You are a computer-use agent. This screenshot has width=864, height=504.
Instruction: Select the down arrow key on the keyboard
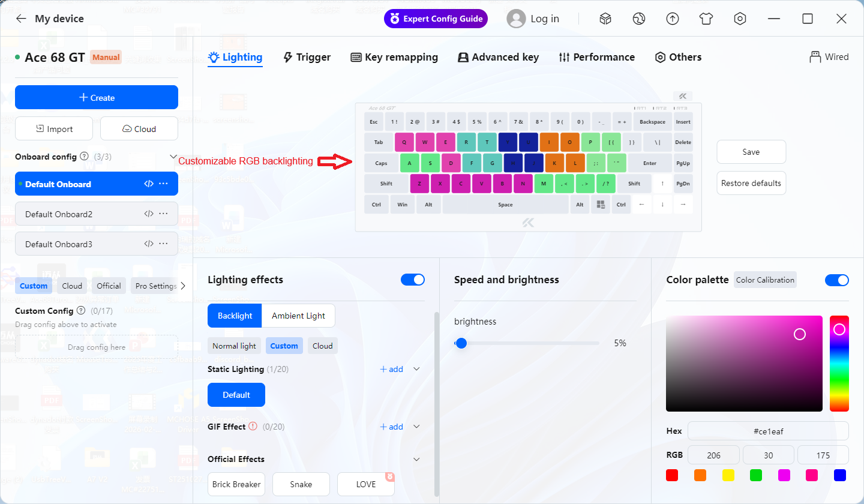point(662,205)
